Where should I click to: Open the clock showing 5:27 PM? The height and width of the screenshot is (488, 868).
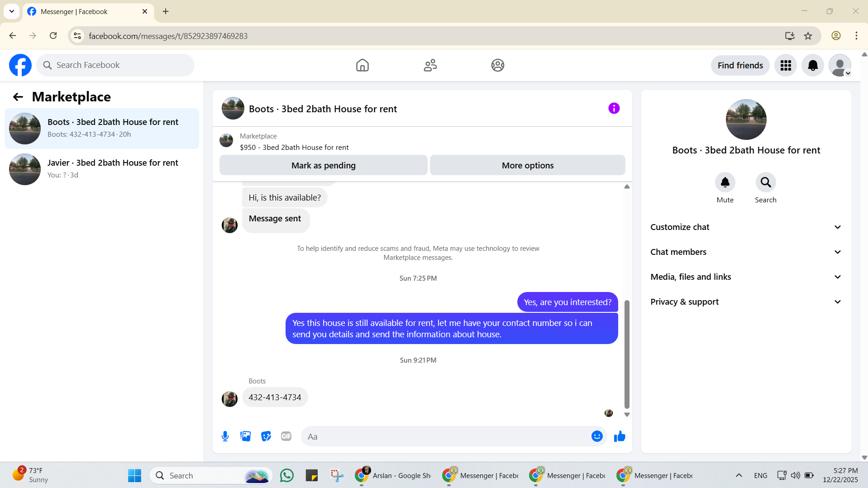click(840, 475)
